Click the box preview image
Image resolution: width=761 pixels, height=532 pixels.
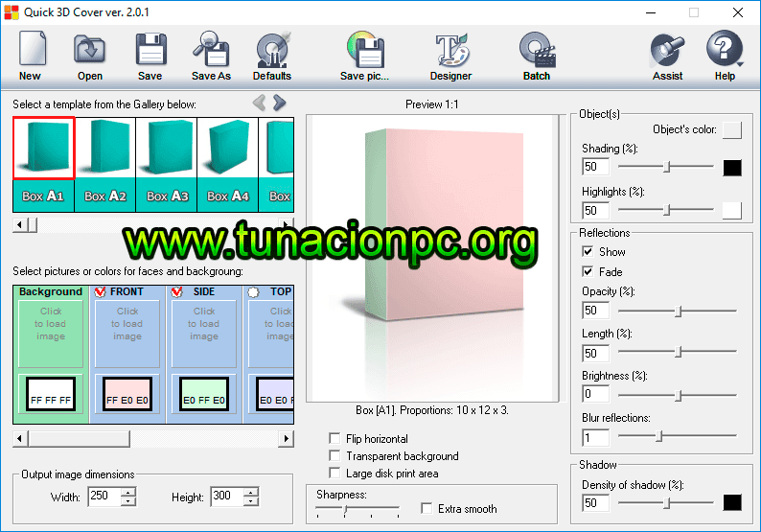(432, 258)
